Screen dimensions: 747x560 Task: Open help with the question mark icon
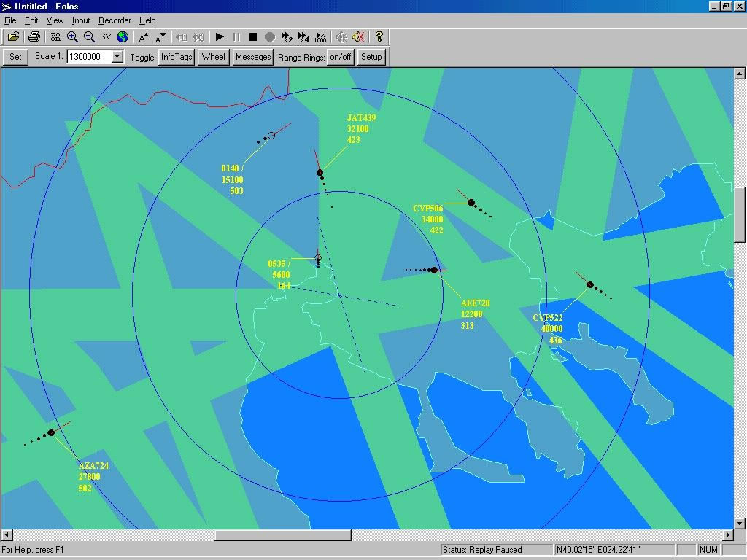[x=379, y=36]
